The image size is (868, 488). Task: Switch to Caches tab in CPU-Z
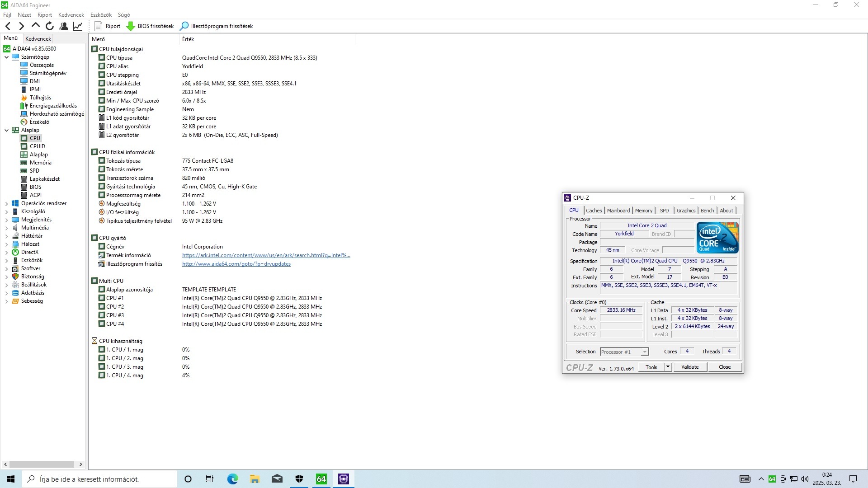tap(594, 211)
